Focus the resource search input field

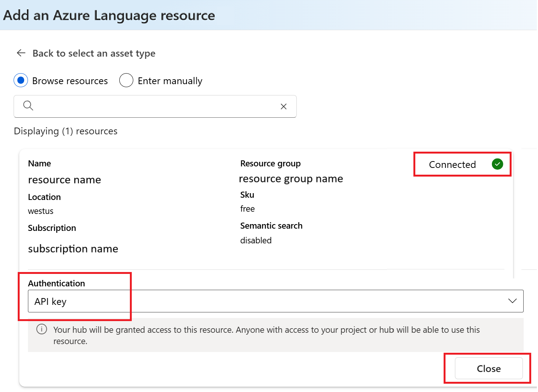point(155,106)
